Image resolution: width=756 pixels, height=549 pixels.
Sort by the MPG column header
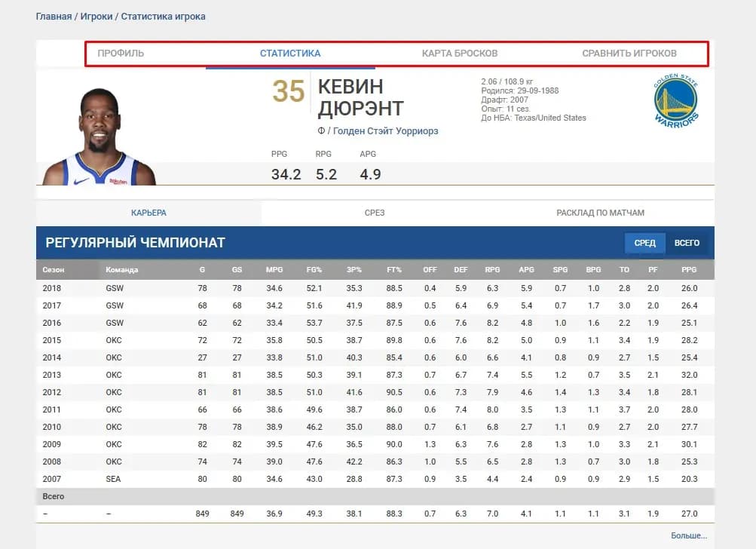pos(274,270)
